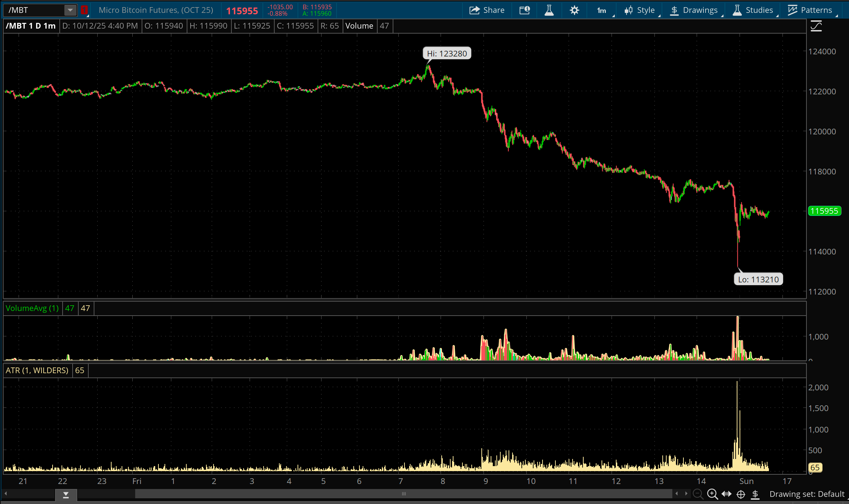Click the collapse panel arrow icon
The height and width of the screenshot is (504, 849).
coord(66,495)
